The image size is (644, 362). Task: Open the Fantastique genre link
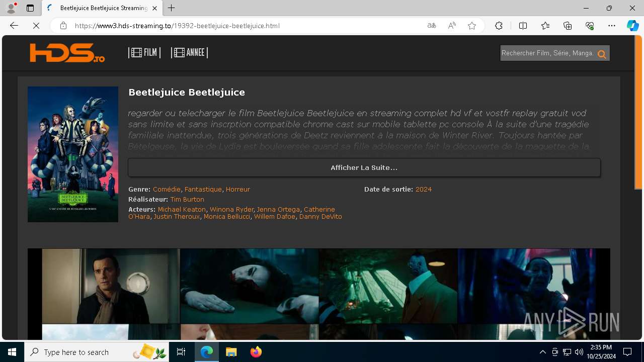[x=203, y=190]
